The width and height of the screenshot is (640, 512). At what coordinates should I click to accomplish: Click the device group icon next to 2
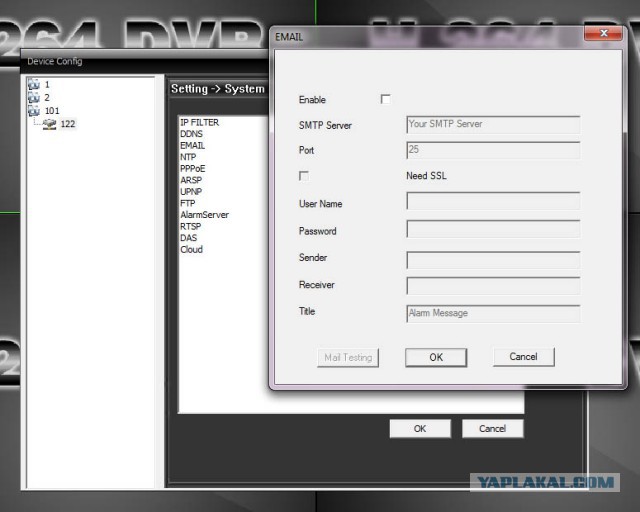point(34,98)
